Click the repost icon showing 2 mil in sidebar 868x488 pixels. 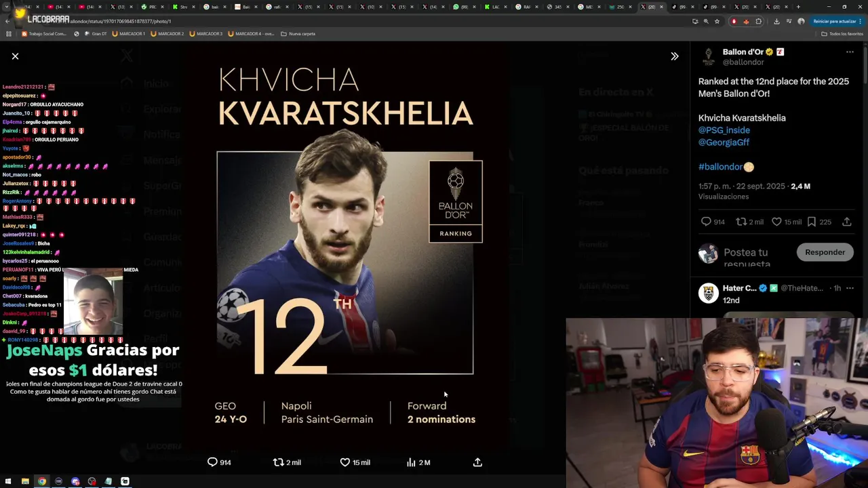click(x=741, y=222)
